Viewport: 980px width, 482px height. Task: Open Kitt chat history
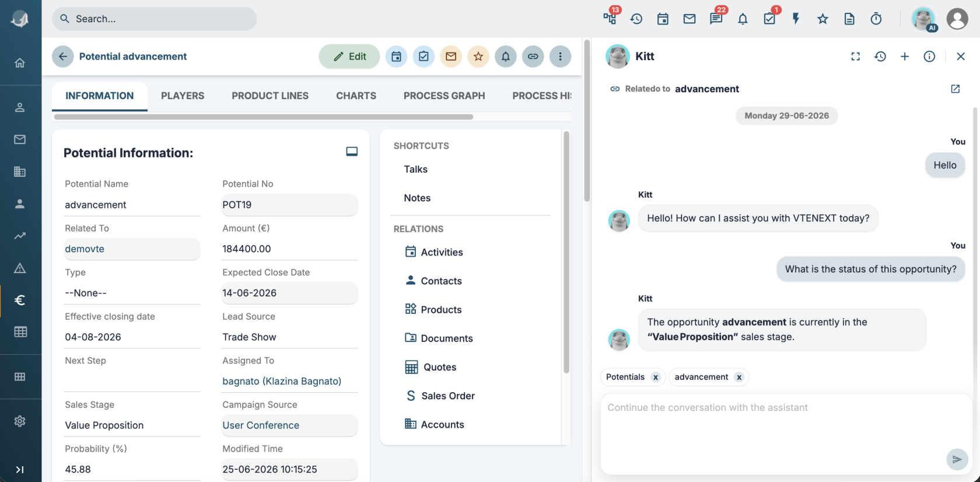[880, 57]
